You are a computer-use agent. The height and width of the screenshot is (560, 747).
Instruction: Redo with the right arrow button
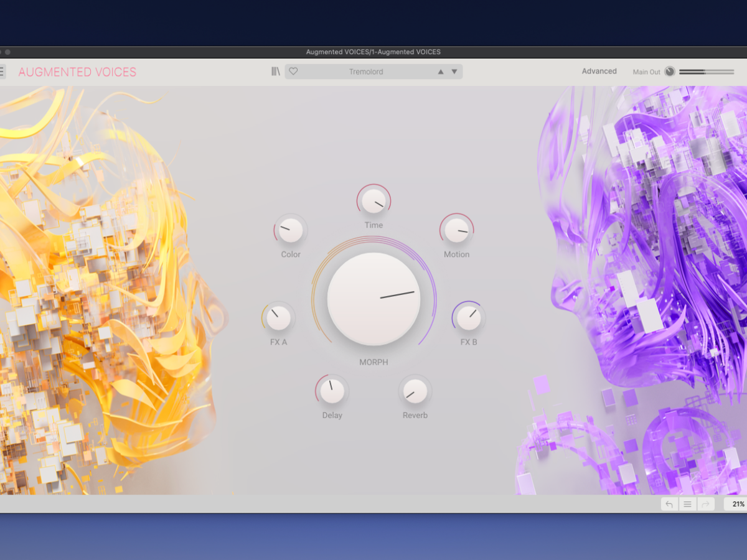705,504
